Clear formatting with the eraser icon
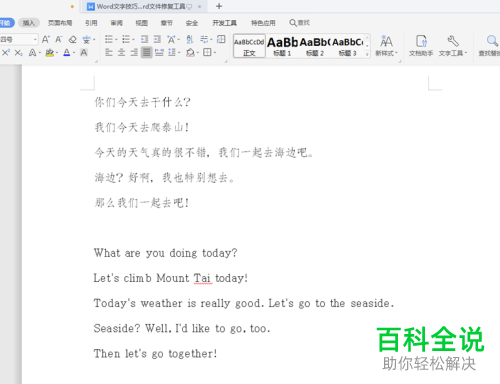The height and width of the screenshot is (384, 500). click(x=72, y=40)
